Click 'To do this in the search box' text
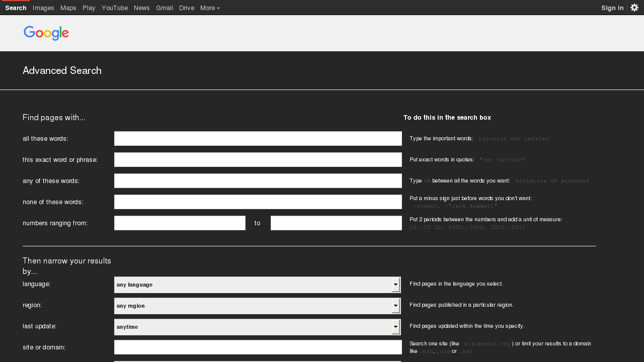 [x=447, y=118]
